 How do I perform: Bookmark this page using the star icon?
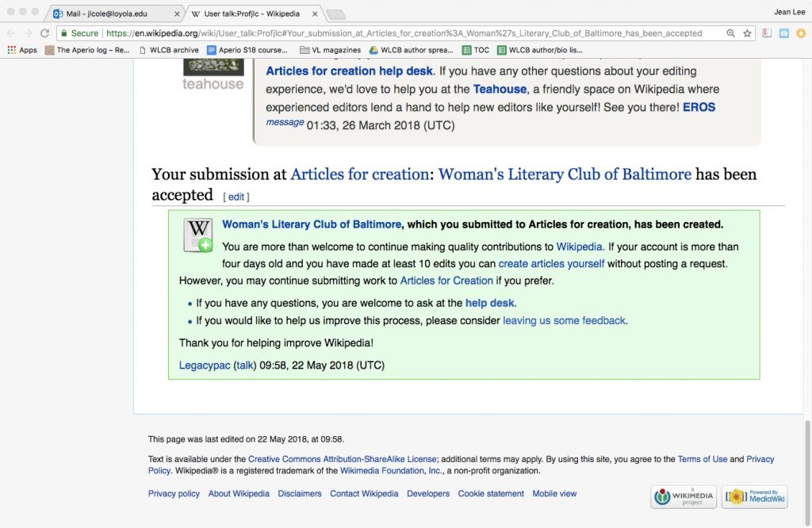[746, 34]
